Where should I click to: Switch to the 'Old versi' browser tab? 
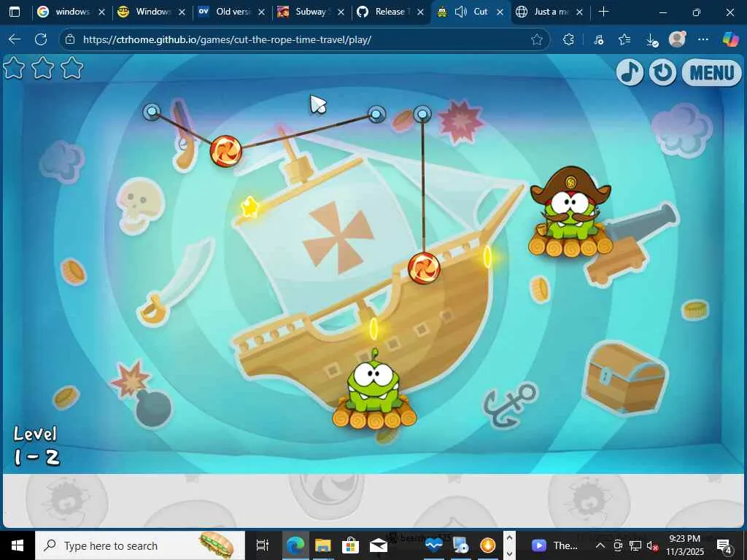click(x=232, y=12)
